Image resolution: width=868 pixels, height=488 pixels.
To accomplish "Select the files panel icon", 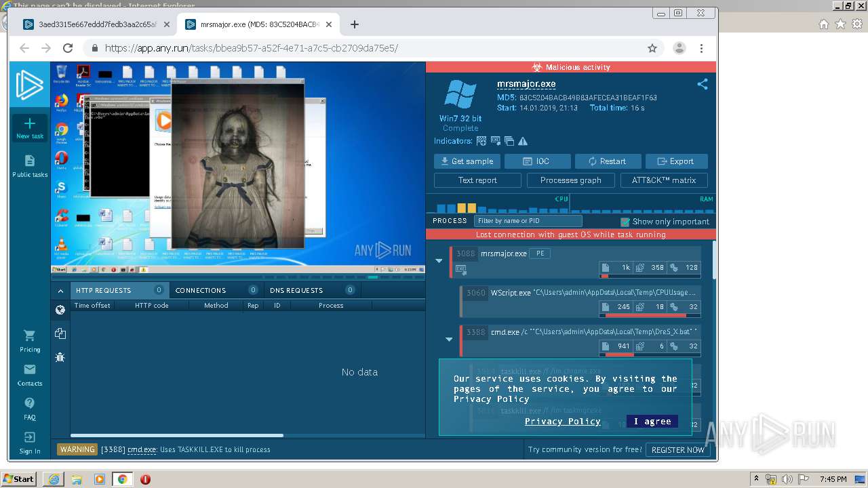I will (60, 333).
